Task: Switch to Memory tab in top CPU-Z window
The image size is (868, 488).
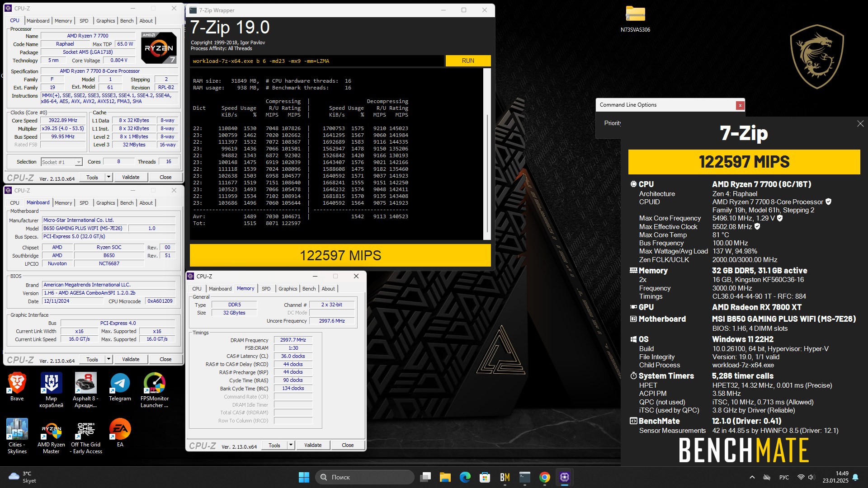Action: tap(63, 21)
